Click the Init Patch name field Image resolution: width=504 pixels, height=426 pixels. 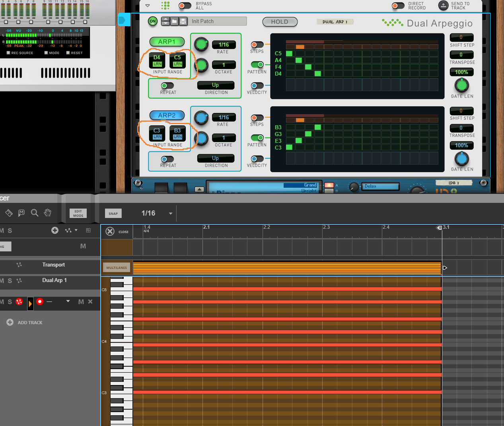pos(218,21)
